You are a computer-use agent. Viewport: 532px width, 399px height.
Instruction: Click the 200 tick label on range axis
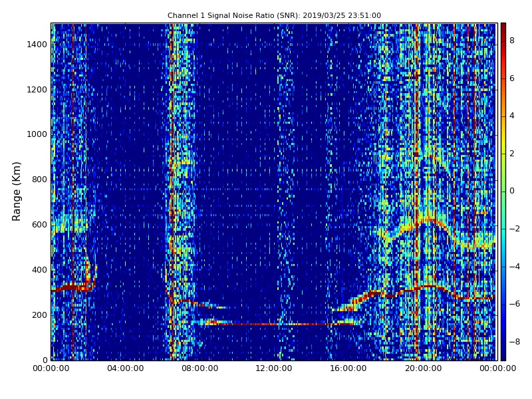(x=39, y=315)
